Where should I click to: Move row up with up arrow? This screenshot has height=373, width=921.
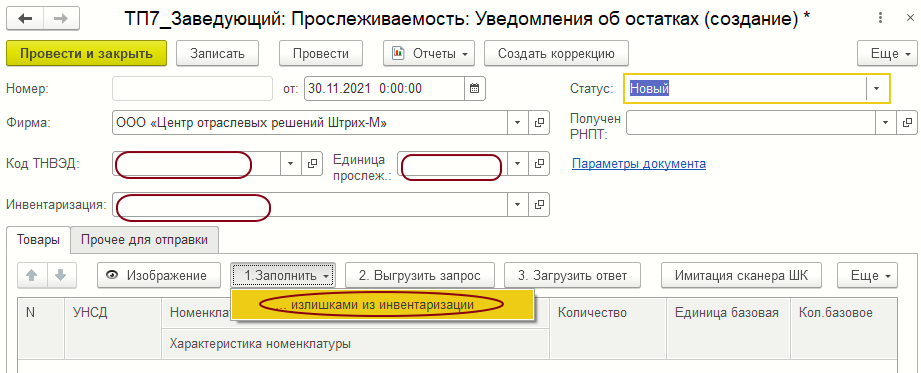click(32, 275)
